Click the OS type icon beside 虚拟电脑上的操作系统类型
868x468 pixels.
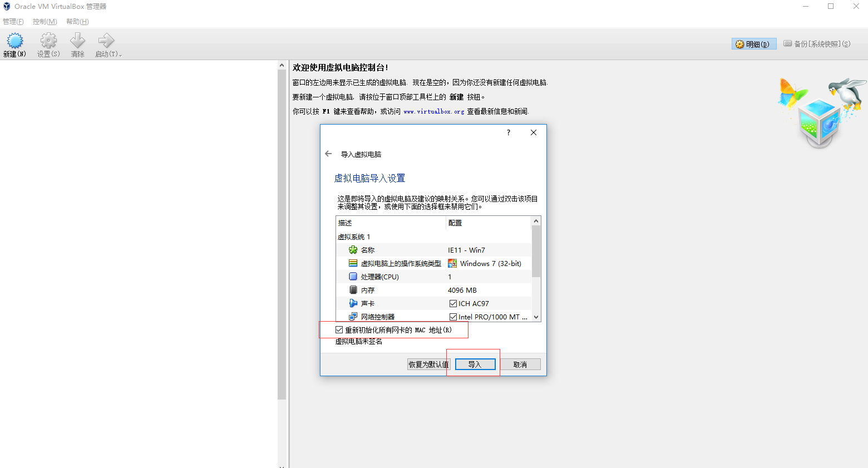click(353, 263)
